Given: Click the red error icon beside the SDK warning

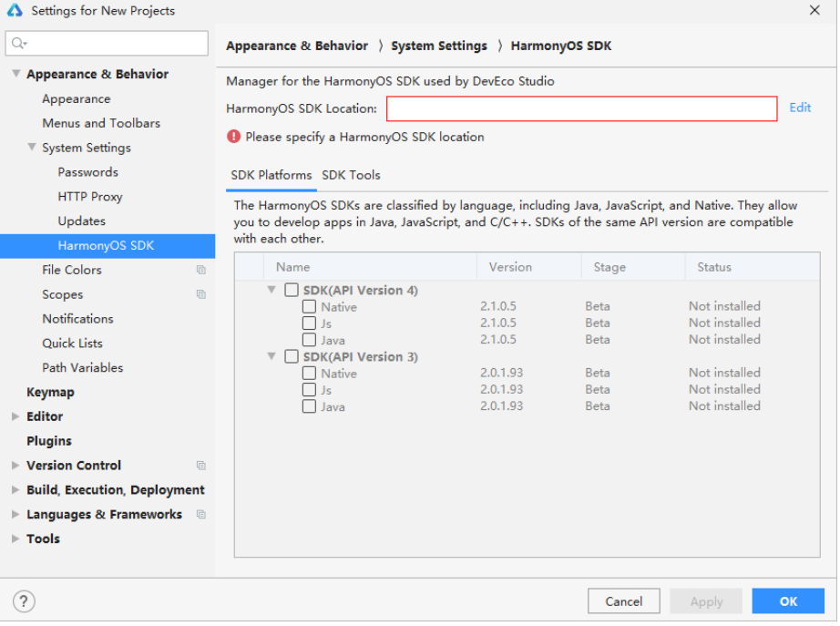Looking at the screenshot, I should click(234, 137).
